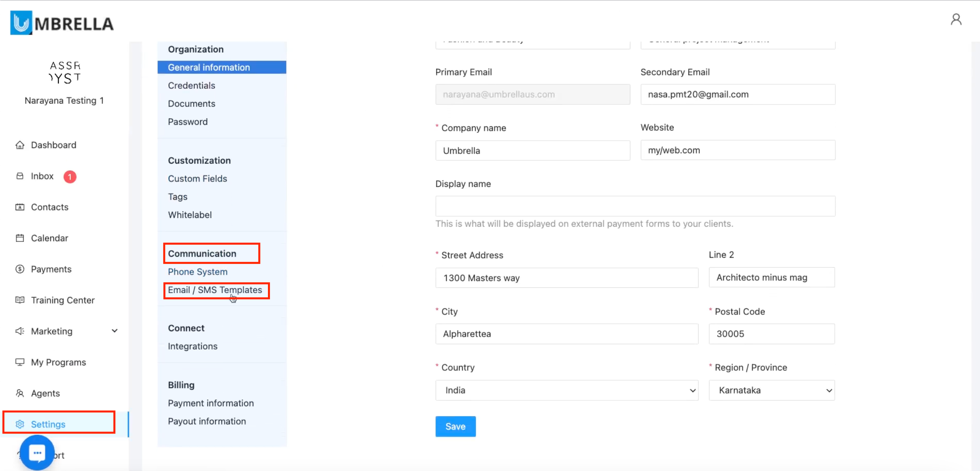
Task: Click the My Programs monitor icon
Action: tap(20, 362)
